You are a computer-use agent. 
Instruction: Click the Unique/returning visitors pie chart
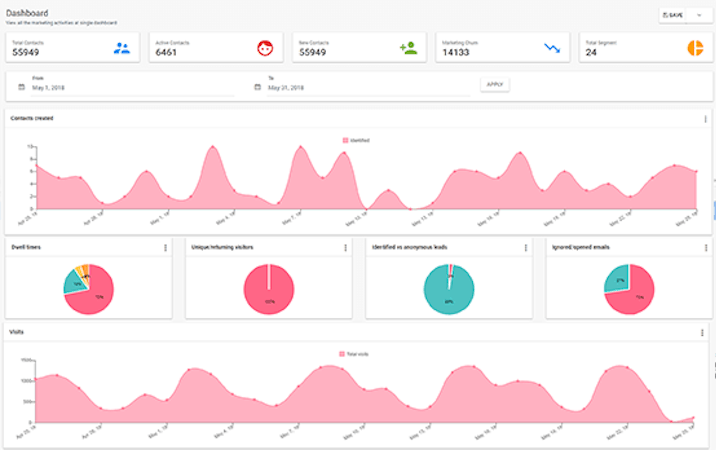coord(269,289)
